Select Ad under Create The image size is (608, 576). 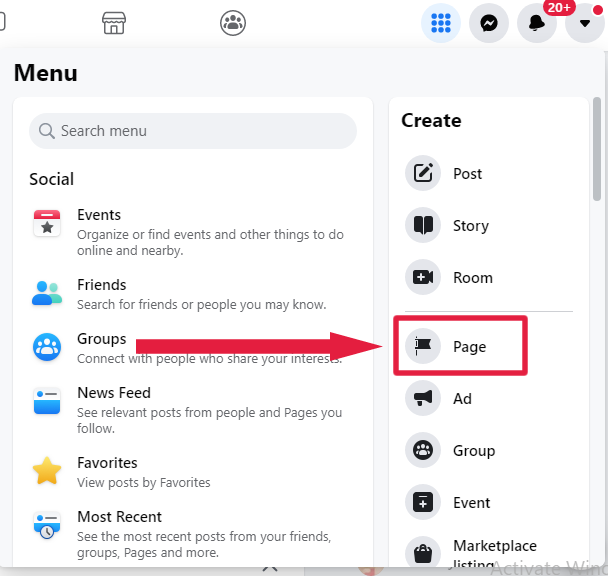463,399
